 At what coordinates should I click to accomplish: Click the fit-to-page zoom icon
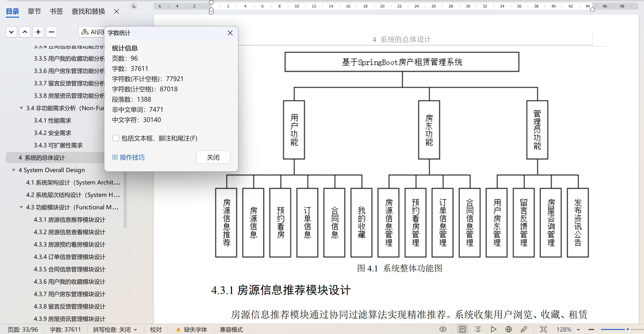(543, 329)
